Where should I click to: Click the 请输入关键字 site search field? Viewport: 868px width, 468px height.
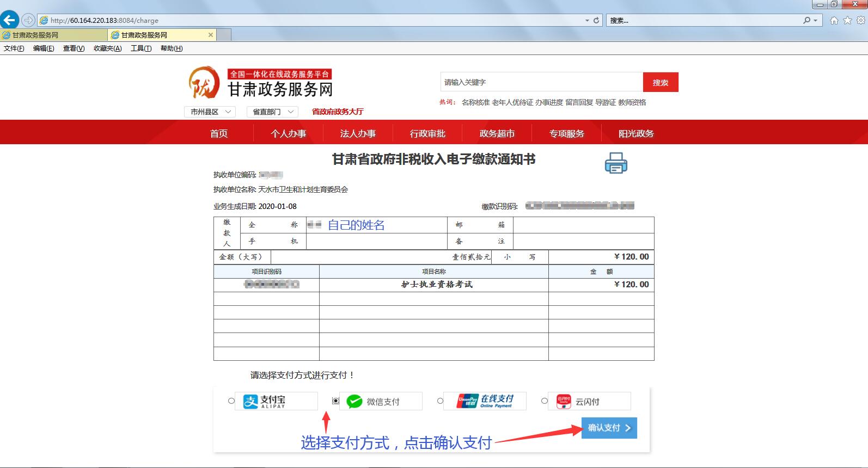tap(541, 82)
